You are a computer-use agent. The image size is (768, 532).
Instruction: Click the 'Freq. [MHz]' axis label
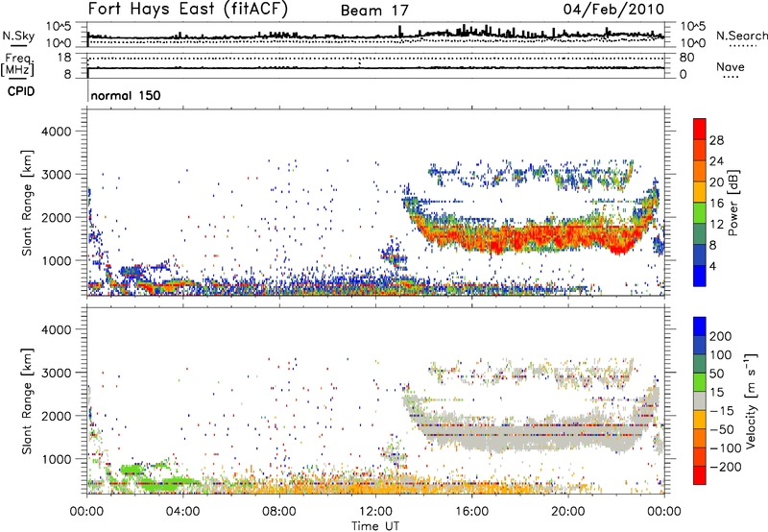[x=18, y=65]
